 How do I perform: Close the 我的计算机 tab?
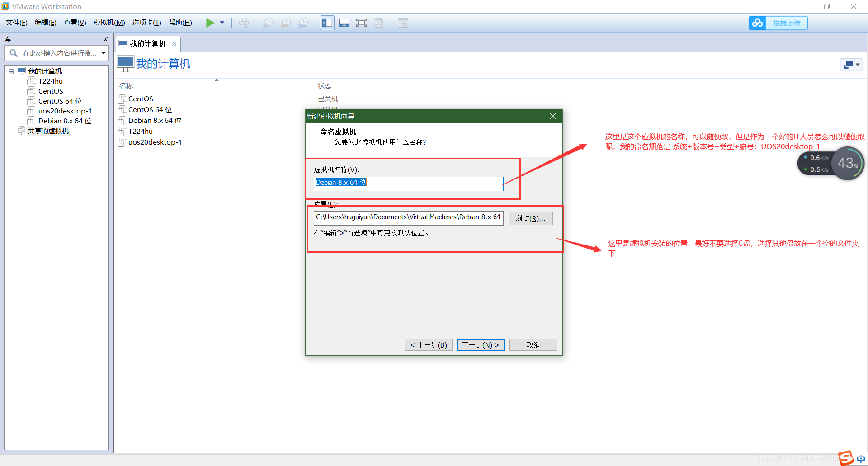pos(174,44)
